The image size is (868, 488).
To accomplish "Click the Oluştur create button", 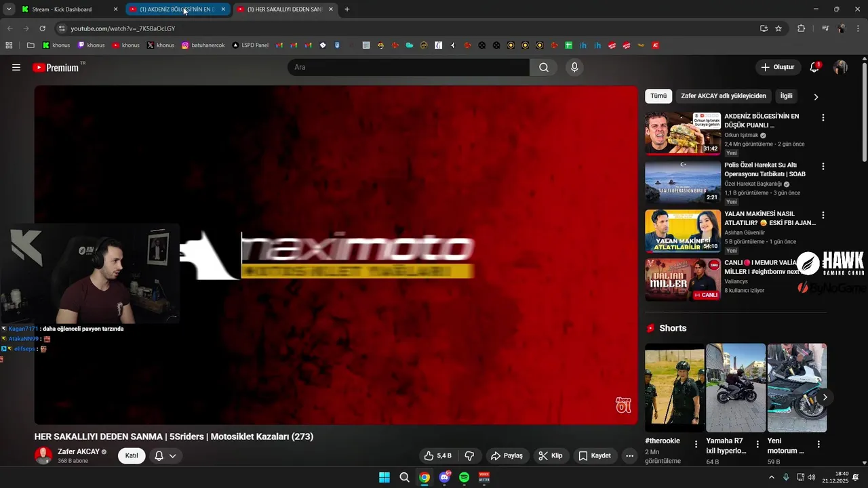I will coord(777,67).
